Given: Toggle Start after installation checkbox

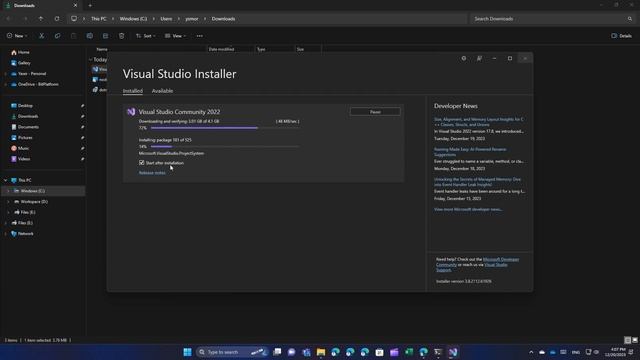Looking at the screenshot, I should tap(142, 162).
